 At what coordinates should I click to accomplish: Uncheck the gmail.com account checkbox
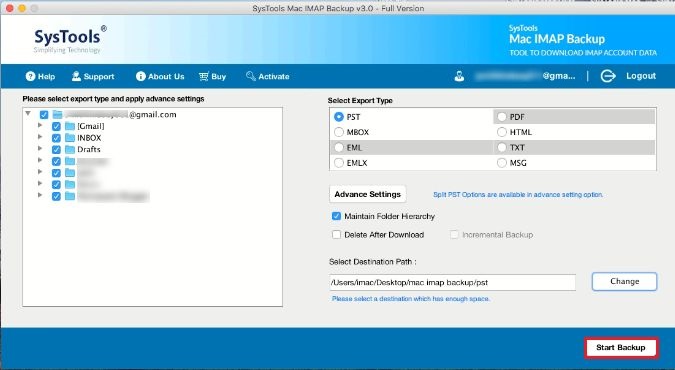[x=44, y=115]
